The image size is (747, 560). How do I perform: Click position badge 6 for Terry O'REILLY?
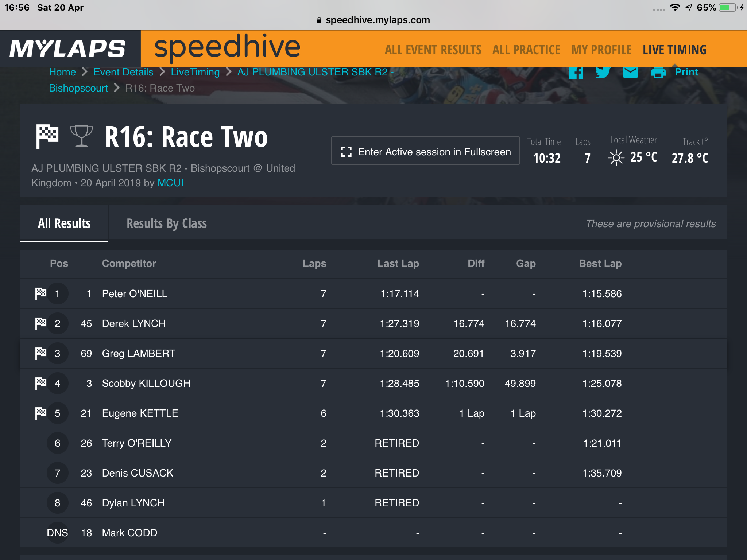tap(58, 443)
